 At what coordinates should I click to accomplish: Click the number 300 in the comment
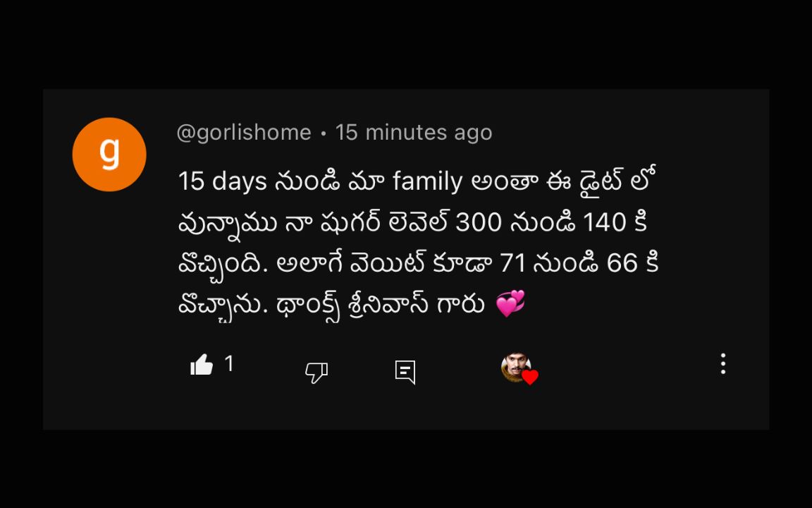tap(479, 223)
